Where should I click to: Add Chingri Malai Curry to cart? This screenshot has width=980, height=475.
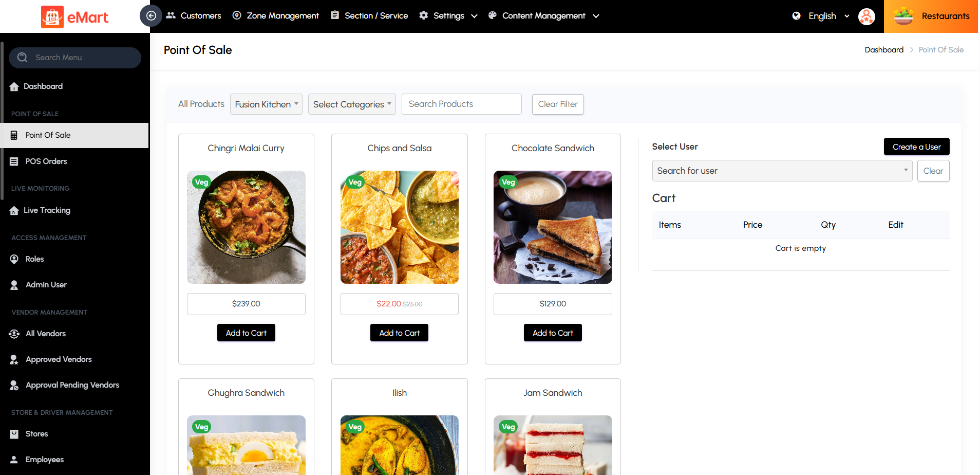tap(246, 333)
